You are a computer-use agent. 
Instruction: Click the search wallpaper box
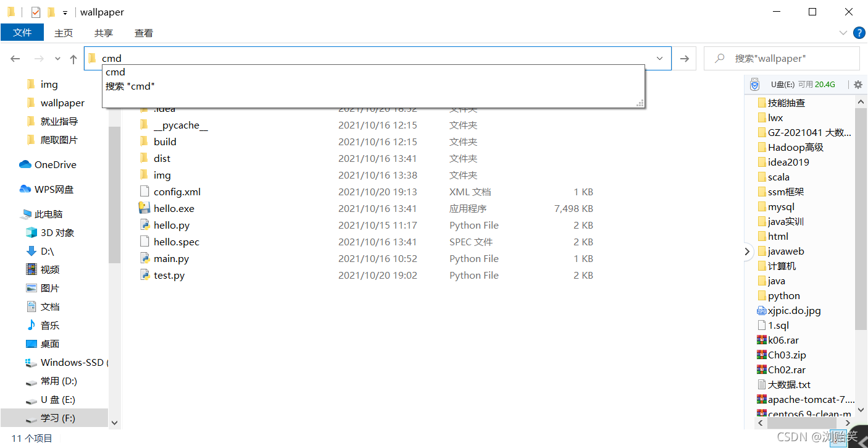coord(782,58)
